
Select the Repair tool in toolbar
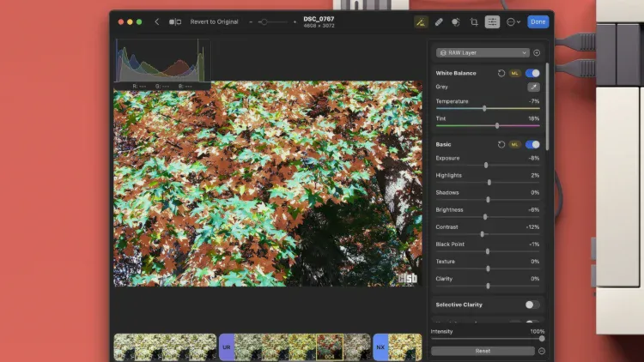pyautogui.click(x=438, y=21)
